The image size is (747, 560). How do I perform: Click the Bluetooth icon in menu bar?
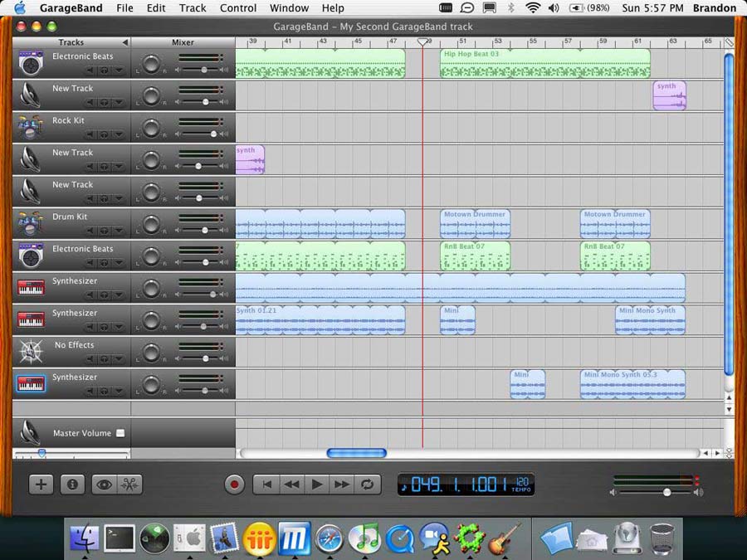(510, 7)
